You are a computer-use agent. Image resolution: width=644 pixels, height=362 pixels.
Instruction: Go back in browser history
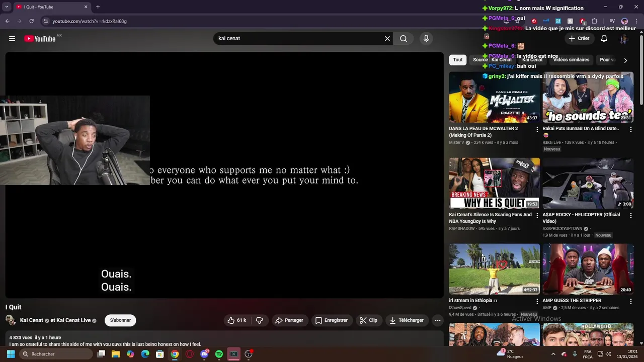7,21
